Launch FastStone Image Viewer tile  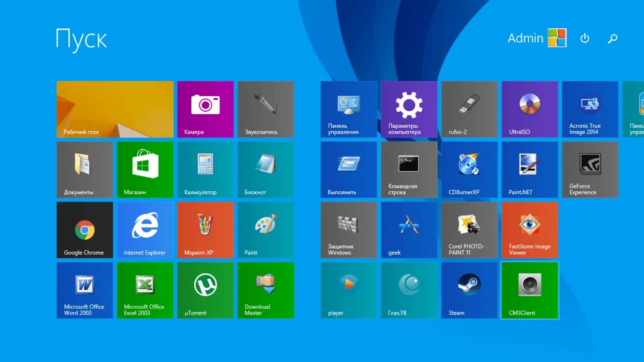[530, 230]
